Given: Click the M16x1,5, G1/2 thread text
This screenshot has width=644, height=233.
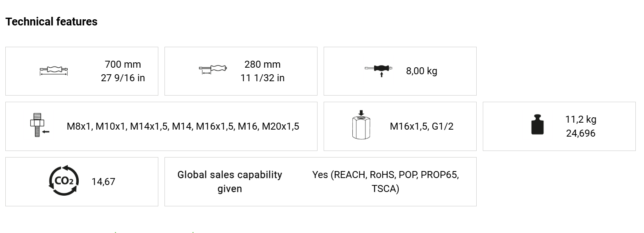Looking at the screenshot, I should (x=421, y=126).
